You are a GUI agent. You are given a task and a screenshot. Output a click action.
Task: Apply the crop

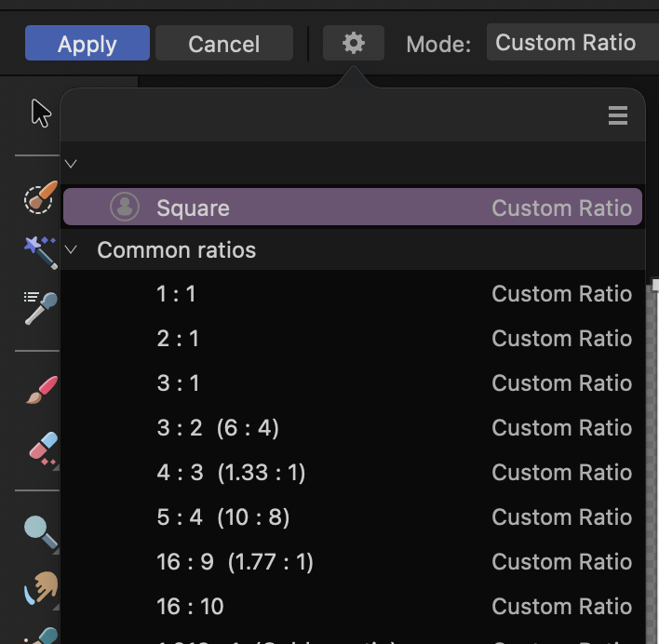click(87, 44)
